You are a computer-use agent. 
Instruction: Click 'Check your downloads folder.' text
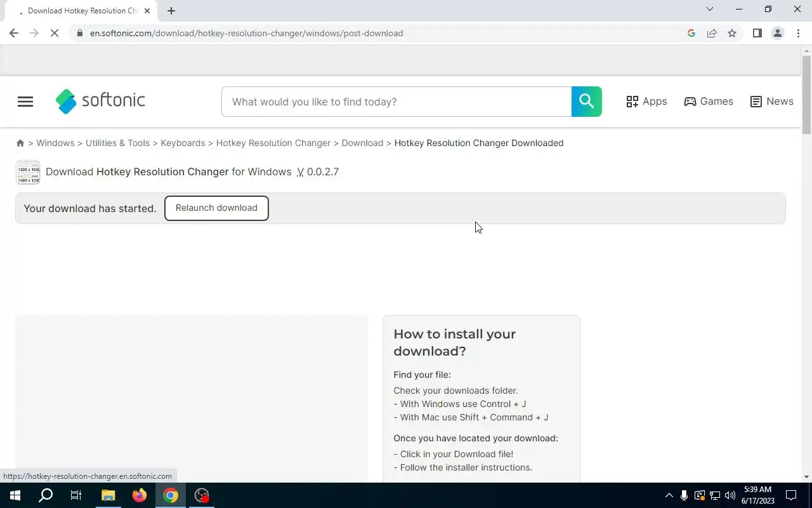pos(455,391)
